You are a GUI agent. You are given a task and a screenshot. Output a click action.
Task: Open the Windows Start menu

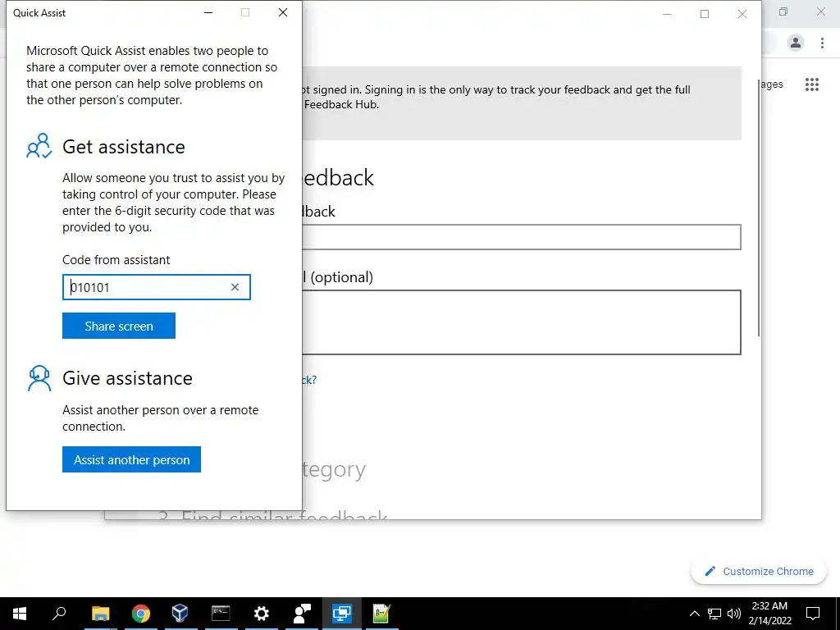(x=20, y=614)
